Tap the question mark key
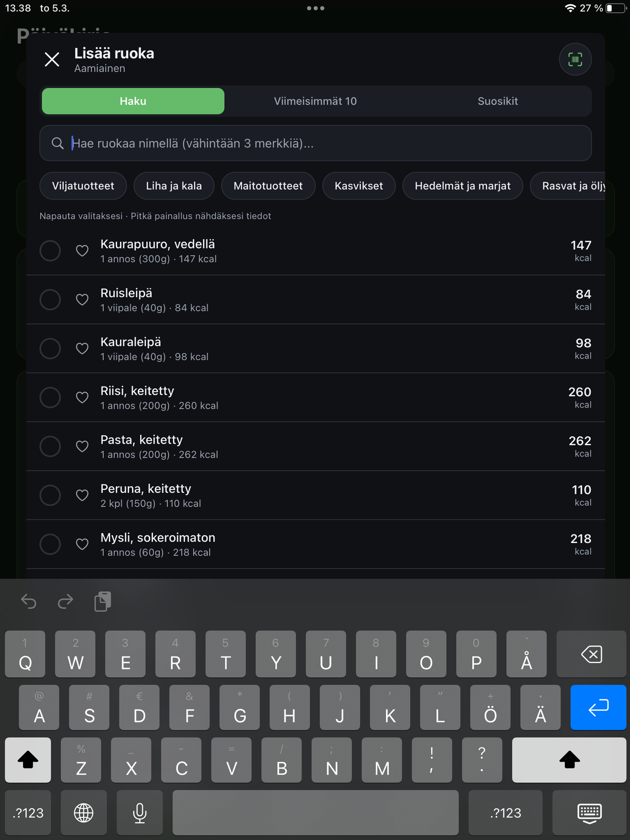 (482, 760)
